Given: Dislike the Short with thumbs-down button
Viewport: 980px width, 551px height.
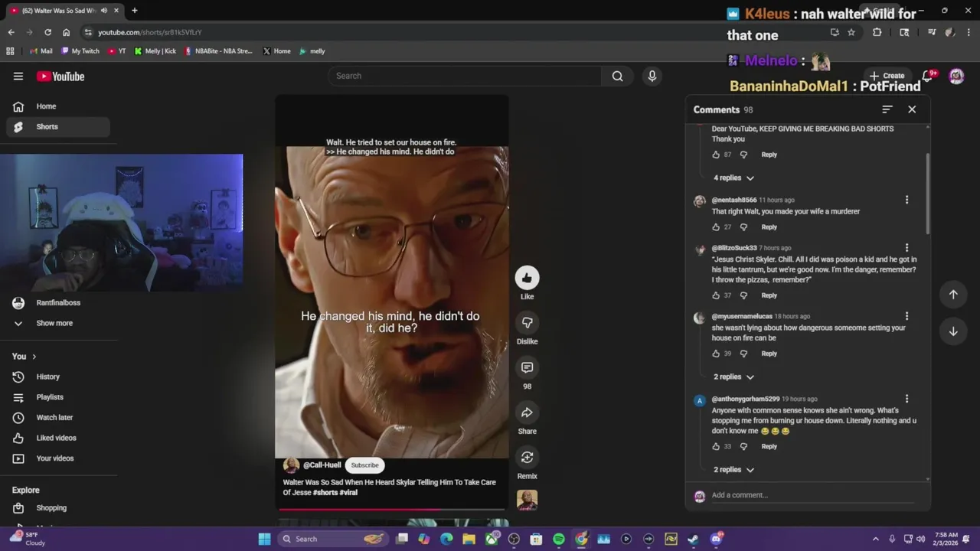Looking at the screenshot, I should coord(527,323).
